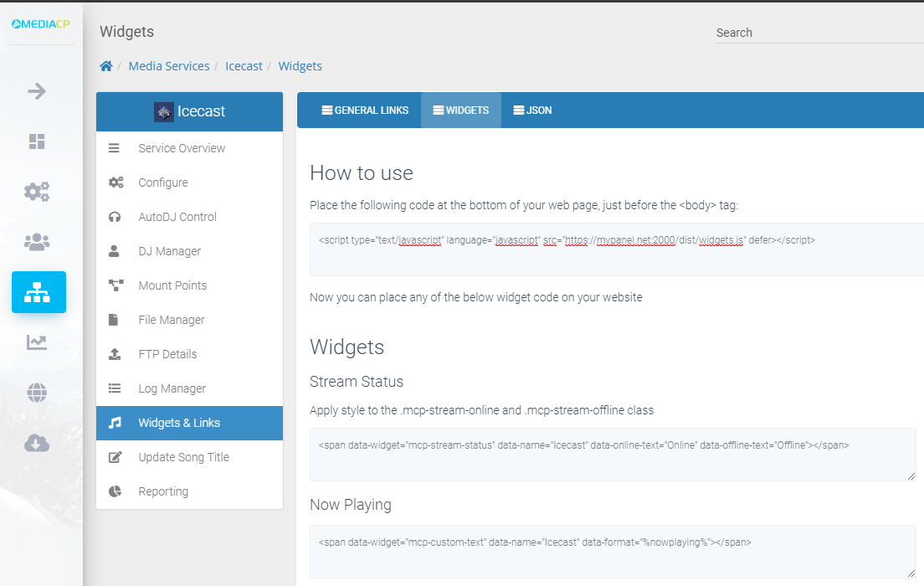
Task: Open File Manager menu item
Action: (x=189, y=320)
